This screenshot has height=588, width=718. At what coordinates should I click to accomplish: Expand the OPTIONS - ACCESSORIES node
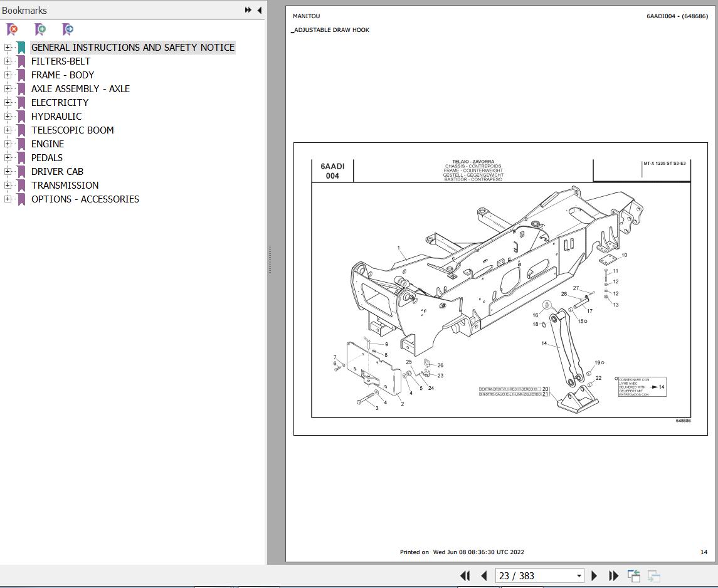[8, 199]
